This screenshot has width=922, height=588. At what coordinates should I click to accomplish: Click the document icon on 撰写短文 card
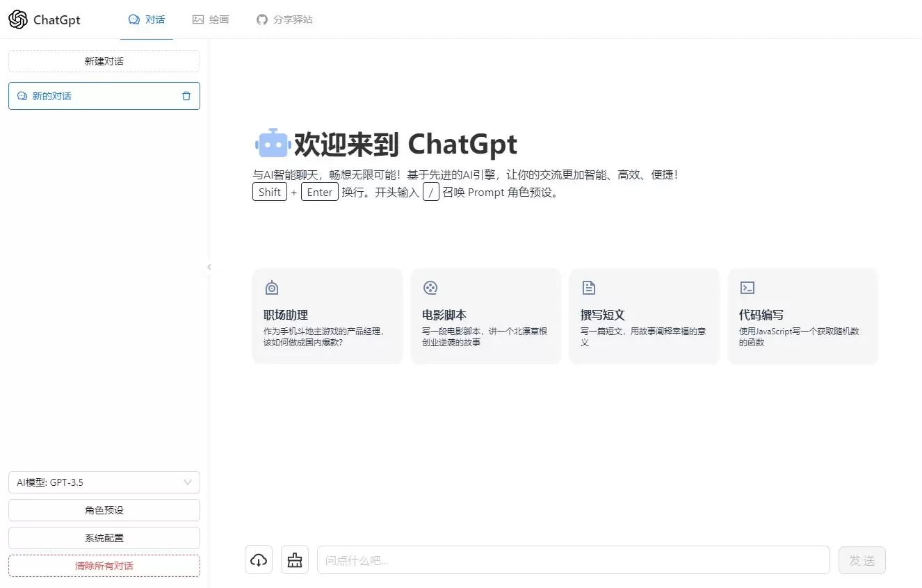click(589, 288)
